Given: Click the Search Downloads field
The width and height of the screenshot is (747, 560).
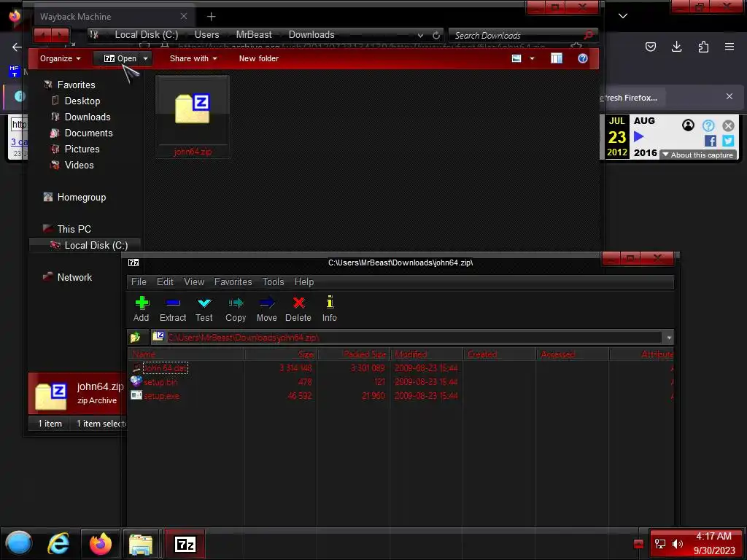Looking at the screenshot, I should point(517,35).
